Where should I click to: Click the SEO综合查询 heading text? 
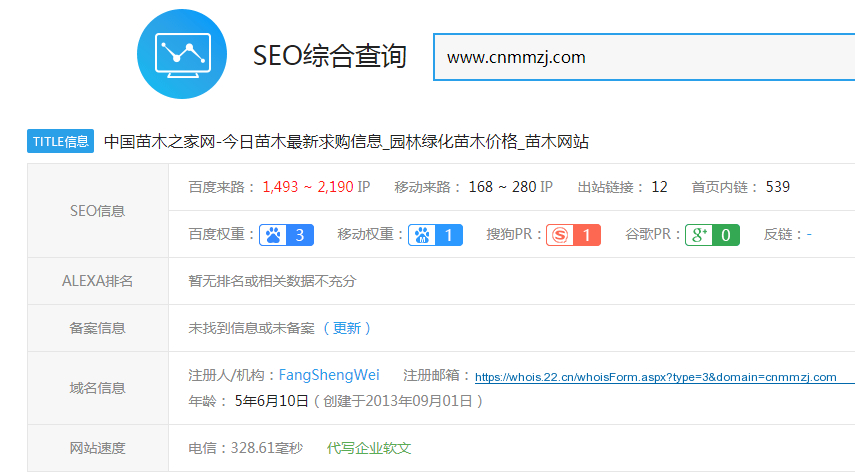(329, 56)
